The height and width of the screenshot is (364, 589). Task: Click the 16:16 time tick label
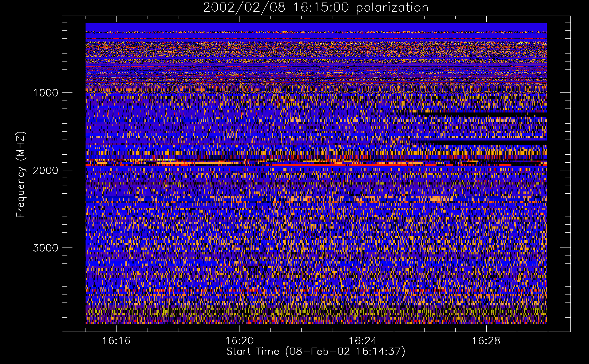point(116,341)
